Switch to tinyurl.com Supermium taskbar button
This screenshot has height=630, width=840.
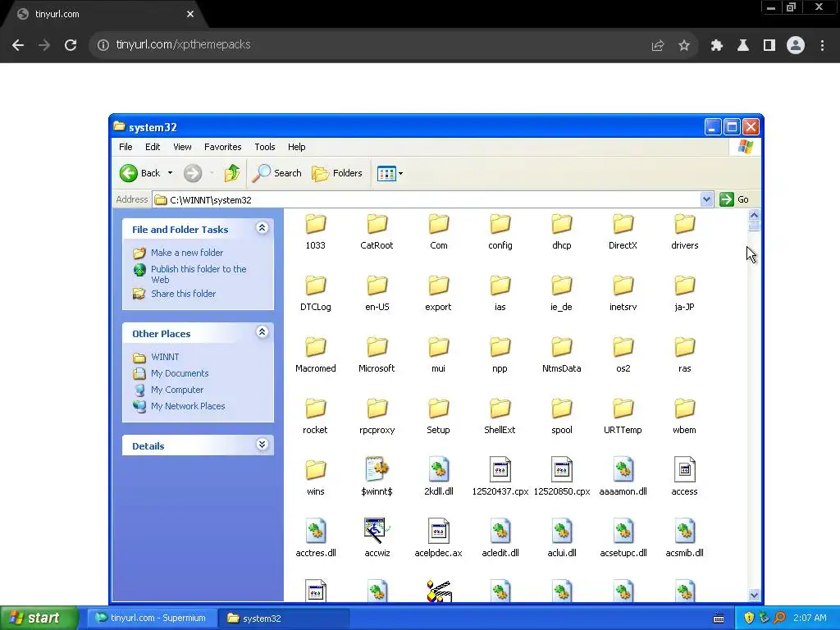[x=152, y=618]
